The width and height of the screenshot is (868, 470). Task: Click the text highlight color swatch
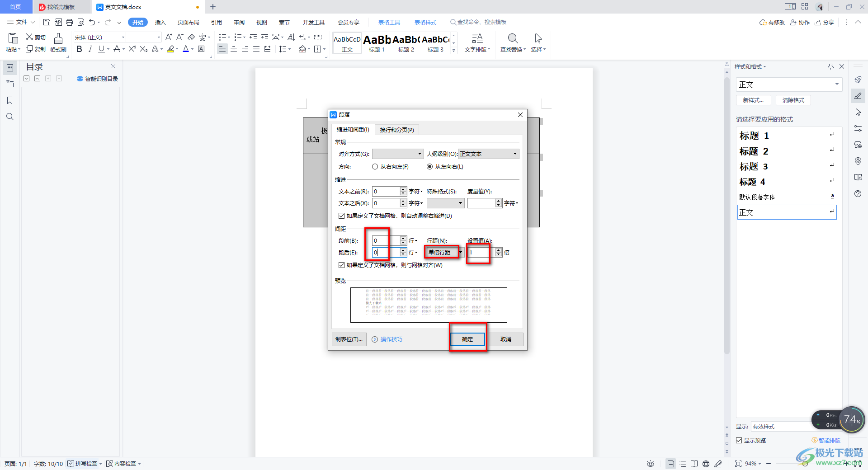click(x=170, y=49)
